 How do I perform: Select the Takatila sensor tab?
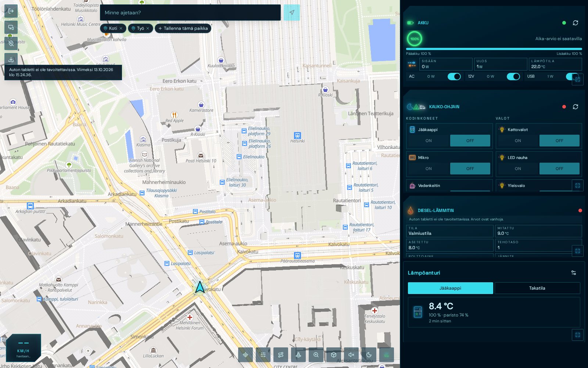click(537, 288)
